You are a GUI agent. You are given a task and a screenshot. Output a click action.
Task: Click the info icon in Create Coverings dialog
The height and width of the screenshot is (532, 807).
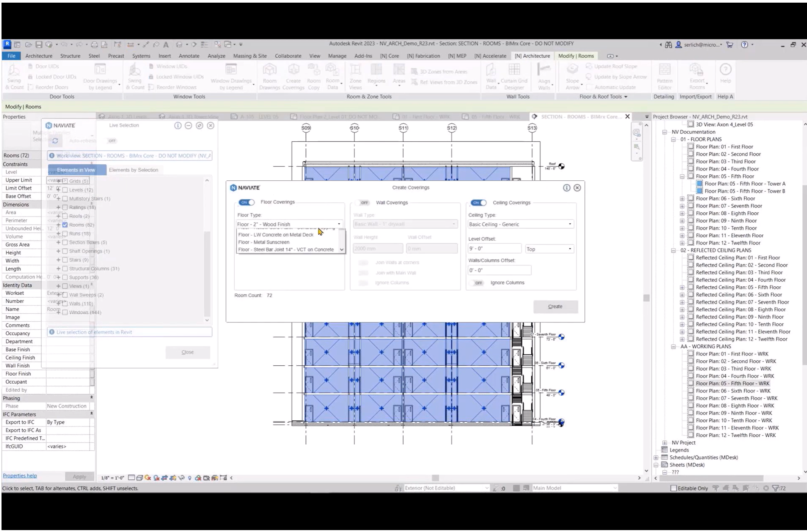[566, 188]
